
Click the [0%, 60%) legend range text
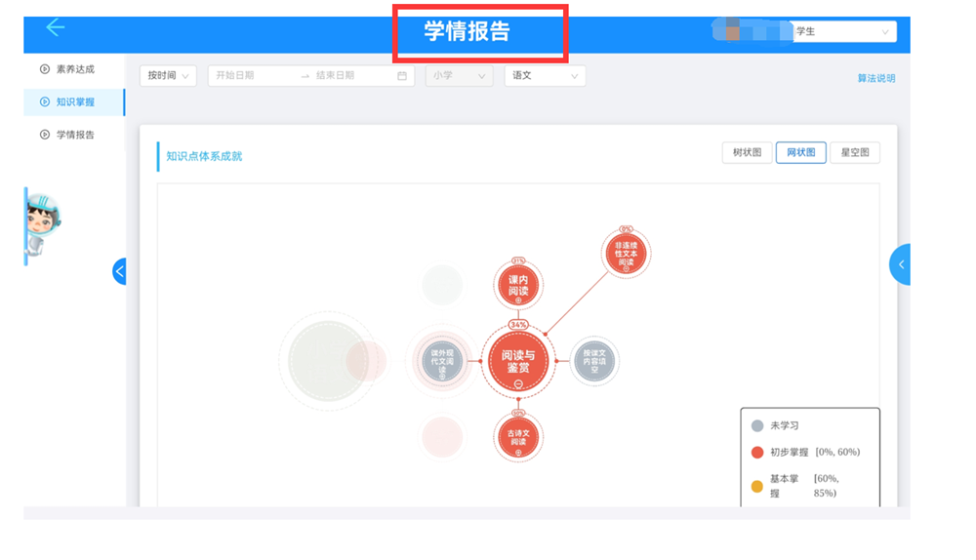coord(837,453)
